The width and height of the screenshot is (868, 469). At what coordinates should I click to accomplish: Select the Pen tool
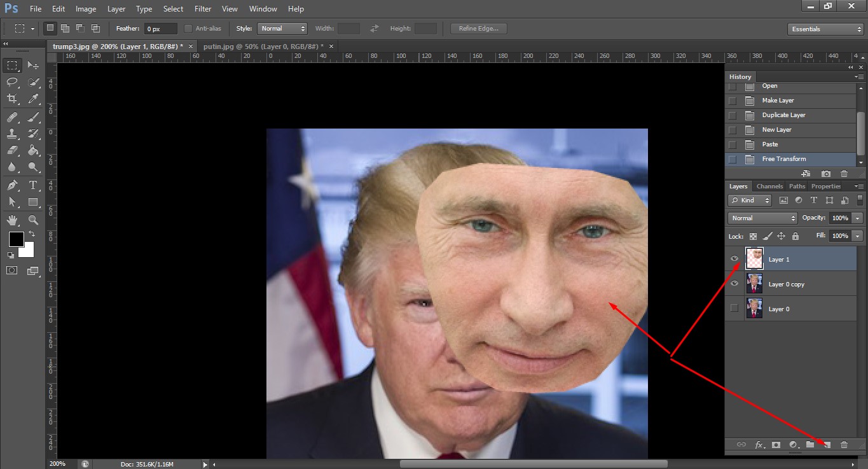coord(12,185)
